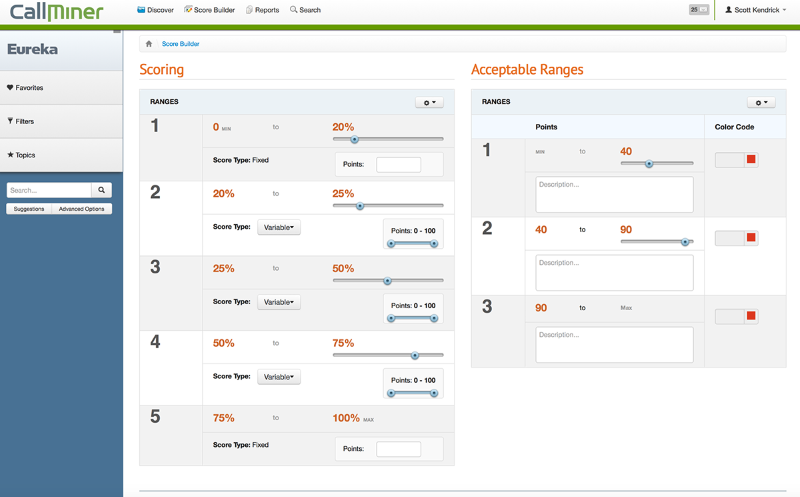
Task: Toggle color code switch for acceptable range 3
Action: pos(737,316)
